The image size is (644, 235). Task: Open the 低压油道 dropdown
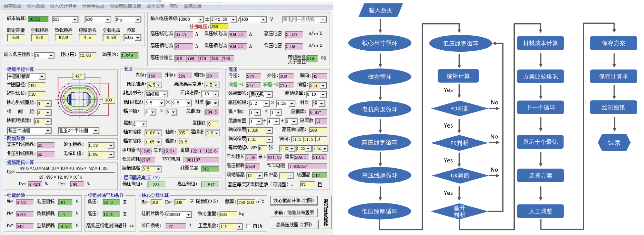pos(159,85)
